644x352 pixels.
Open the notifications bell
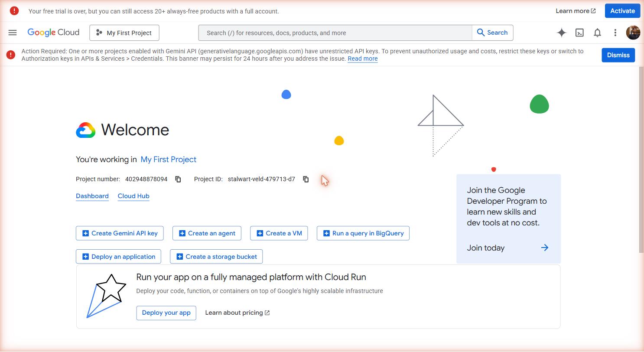pyautogui.click(x=597, y=33)
